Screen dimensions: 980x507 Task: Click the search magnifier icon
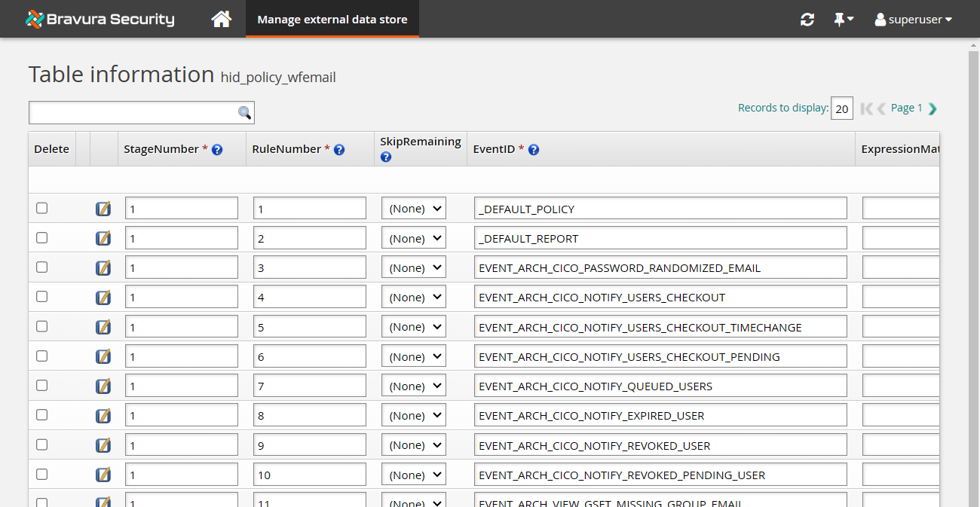click(x=243, y=111)
